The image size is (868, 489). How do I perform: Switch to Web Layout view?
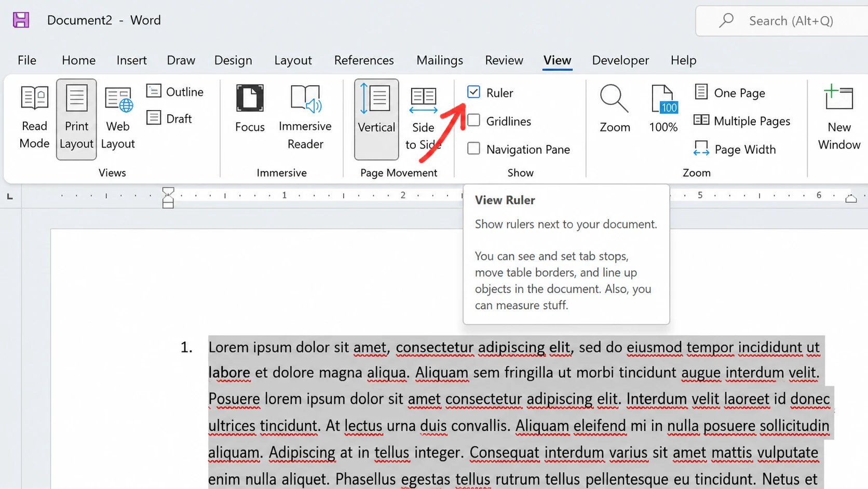tap(118, 118)
